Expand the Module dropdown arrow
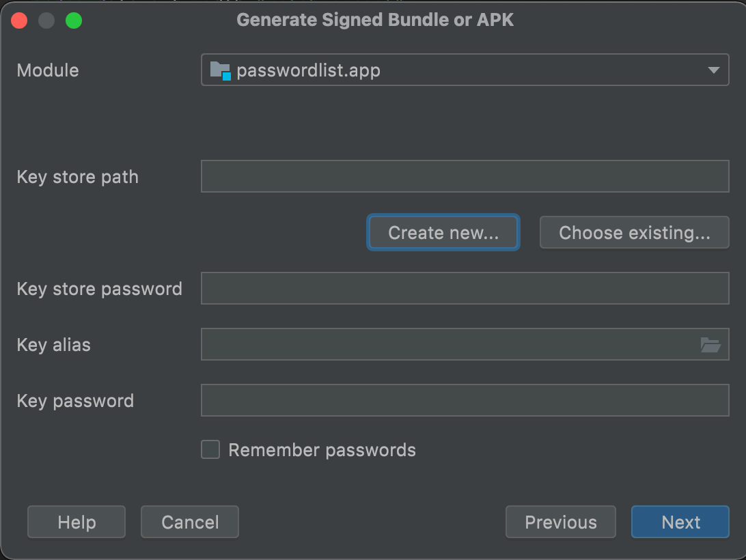Viewport: 746px width, 560px height. click(x=714, y=70)
